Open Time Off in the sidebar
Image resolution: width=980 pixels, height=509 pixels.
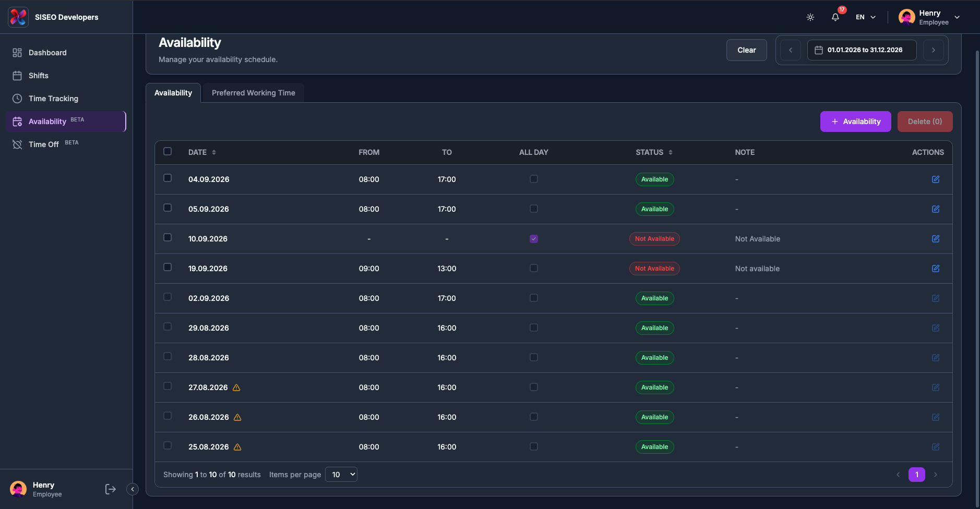(66, 144)
